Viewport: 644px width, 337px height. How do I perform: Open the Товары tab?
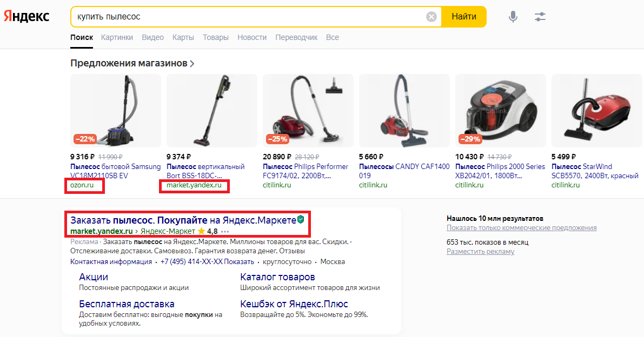pos(216,37)
